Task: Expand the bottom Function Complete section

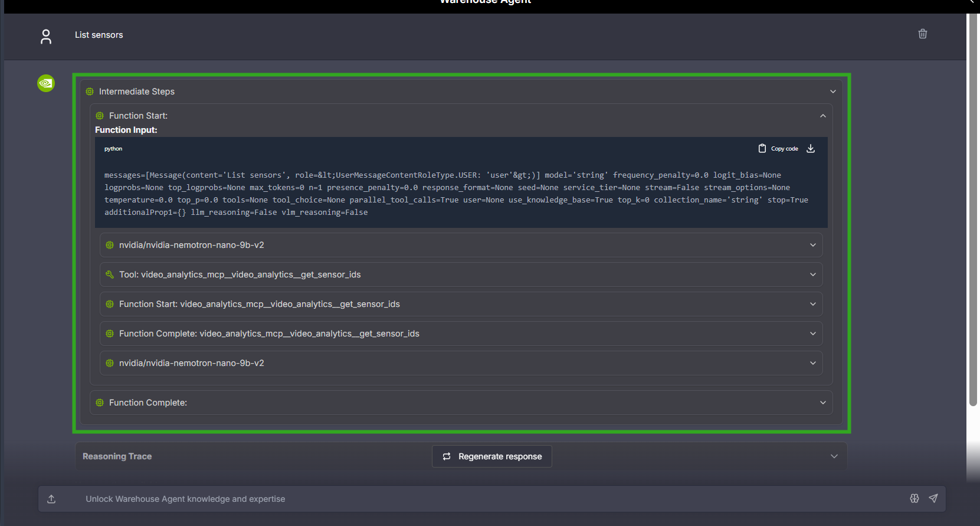Action: pos(822,403)
